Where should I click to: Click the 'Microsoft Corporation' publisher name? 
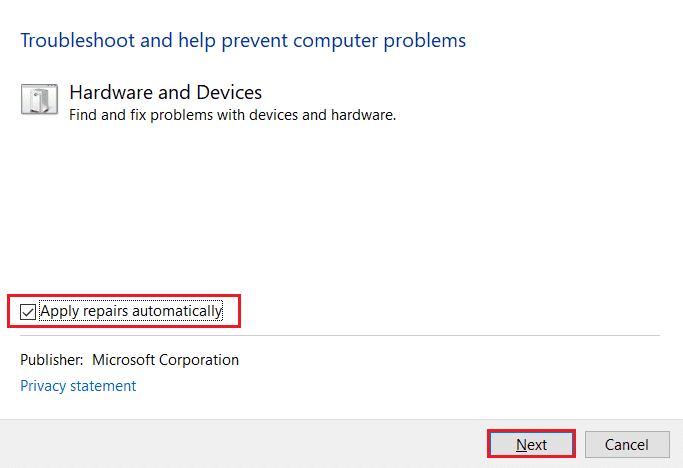[x=166, y=360]
